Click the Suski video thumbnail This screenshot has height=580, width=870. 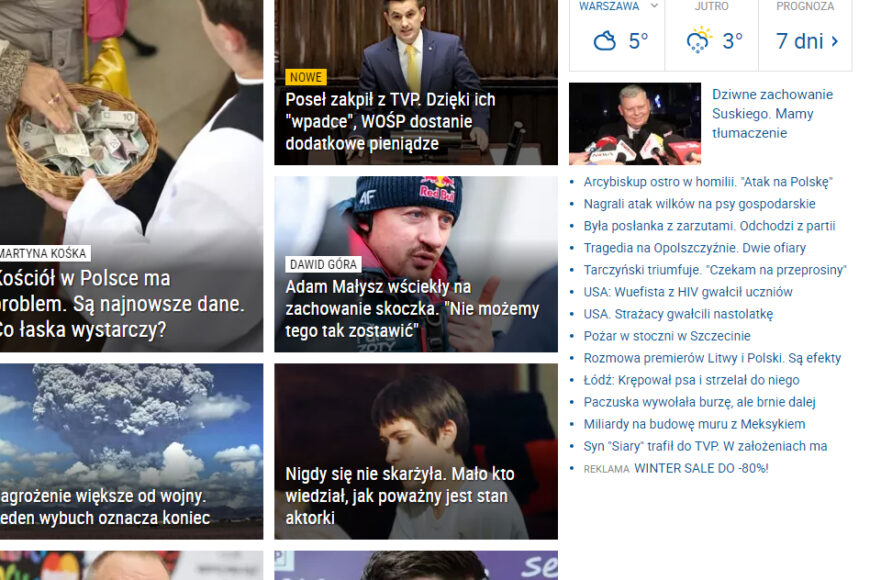click(634, 123)
